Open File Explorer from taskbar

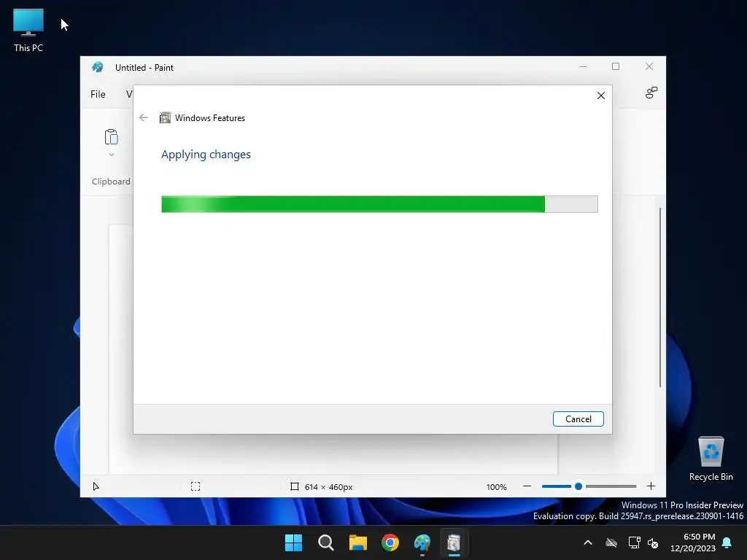pyautogui.click(x=357, y=542)
